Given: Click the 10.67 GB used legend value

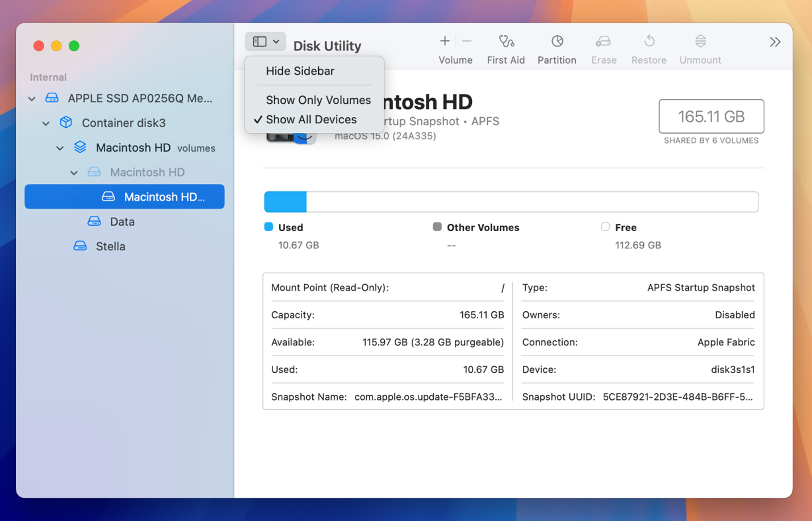Looking at the screenshot, I should [x=299, y=245].
